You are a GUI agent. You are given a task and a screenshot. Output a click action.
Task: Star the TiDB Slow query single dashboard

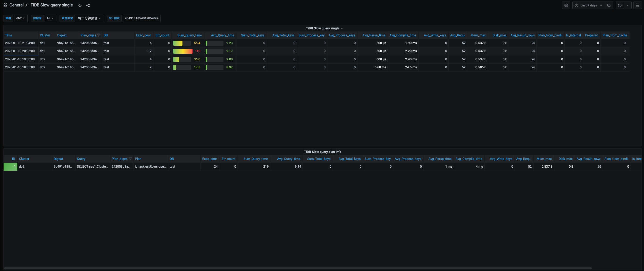point(80,5)
